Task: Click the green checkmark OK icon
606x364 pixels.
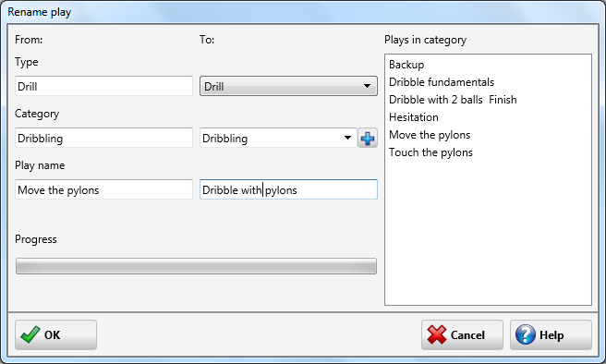Action: (x=30, y=334)
